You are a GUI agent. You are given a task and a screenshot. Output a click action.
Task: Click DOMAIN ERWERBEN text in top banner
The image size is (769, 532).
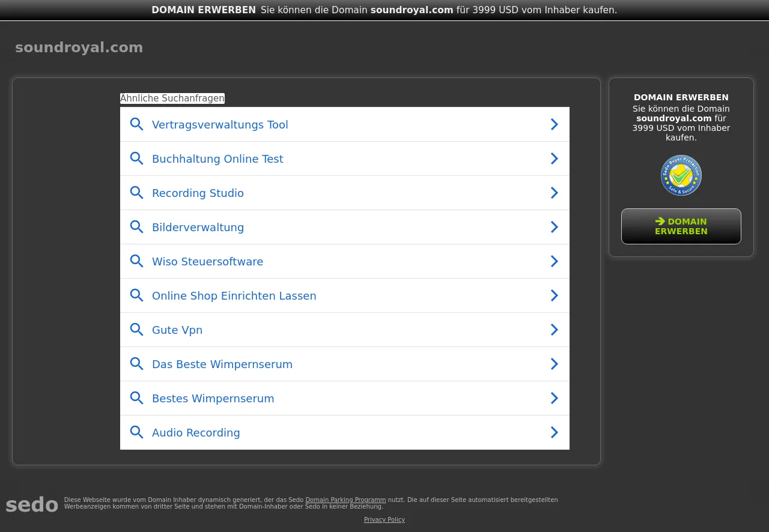(x=204, y=10)
